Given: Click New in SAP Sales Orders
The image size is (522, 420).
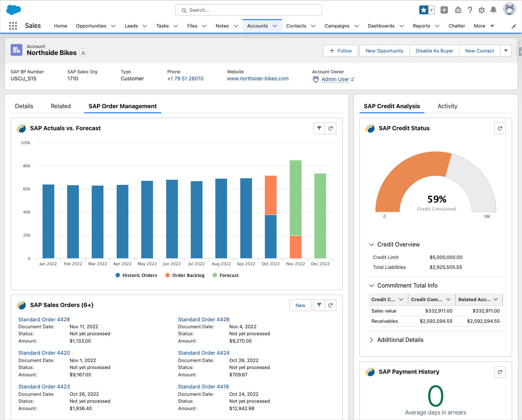Looking at the screenshot, I should pyautogui.click(x=300, y=305).
